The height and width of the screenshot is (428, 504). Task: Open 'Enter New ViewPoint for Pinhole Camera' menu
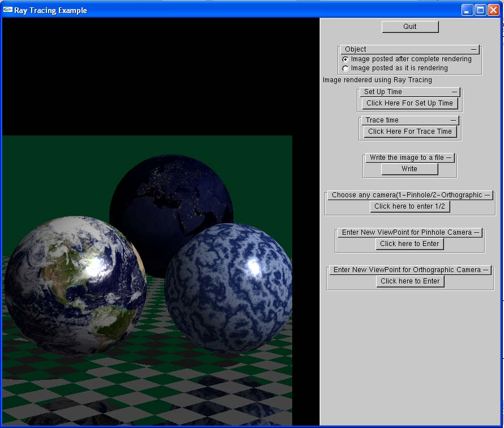410,232
